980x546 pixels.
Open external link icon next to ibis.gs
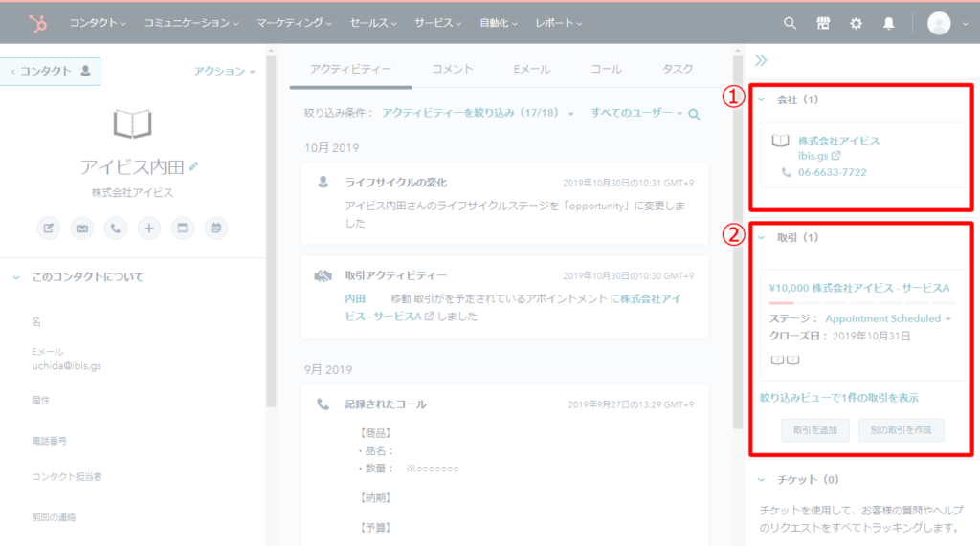(835, 156)
